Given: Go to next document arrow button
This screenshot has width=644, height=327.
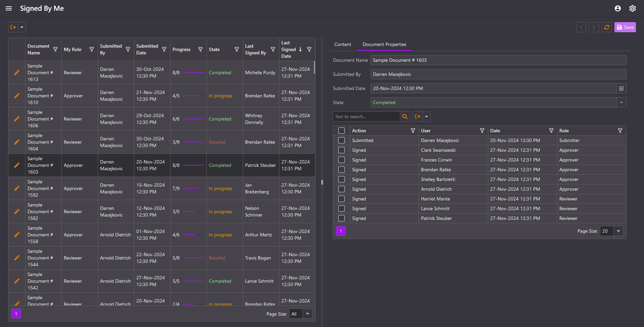Looking at the screenshot, I should [x=594, y=27].
